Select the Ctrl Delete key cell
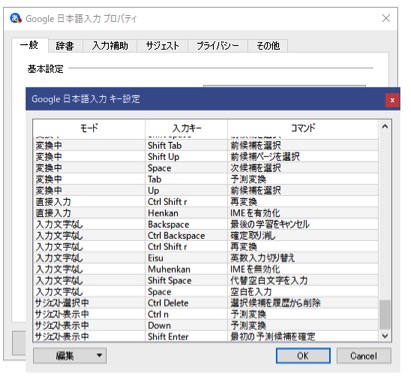 tap(186, 303)
